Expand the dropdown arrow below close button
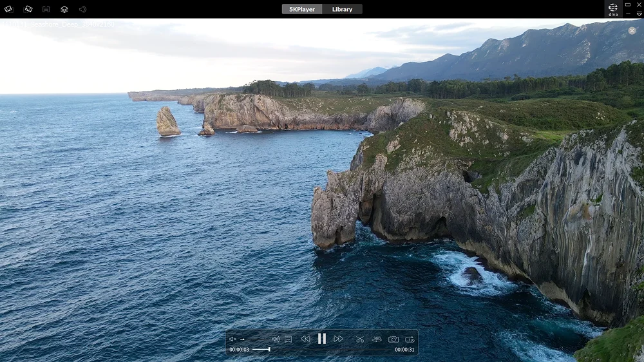The image size is (644, 362). (639, 14)
